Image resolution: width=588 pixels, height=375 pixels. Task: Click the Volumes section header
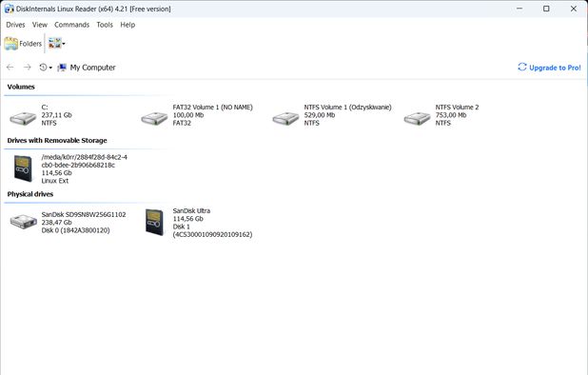[x=21, y=87]
